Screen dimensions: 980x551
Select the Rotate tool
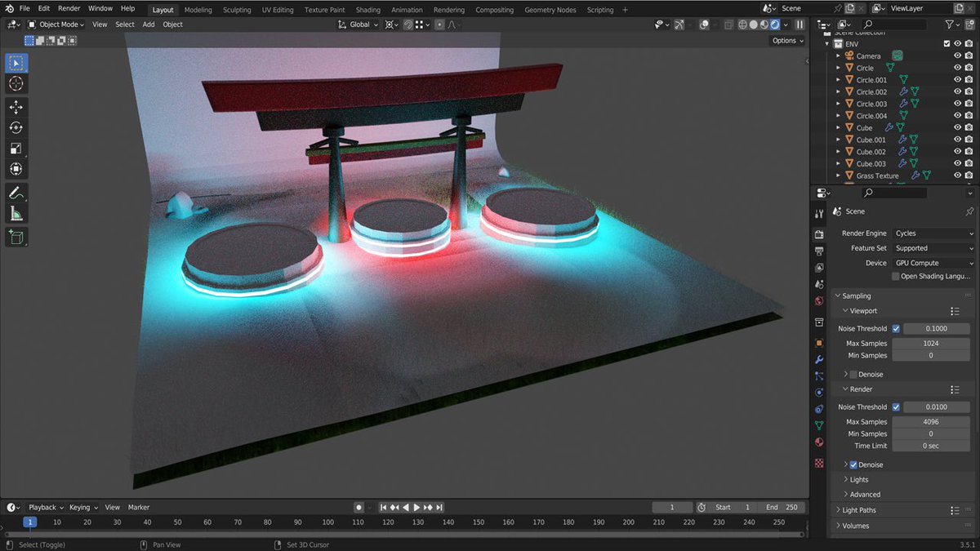16,127
